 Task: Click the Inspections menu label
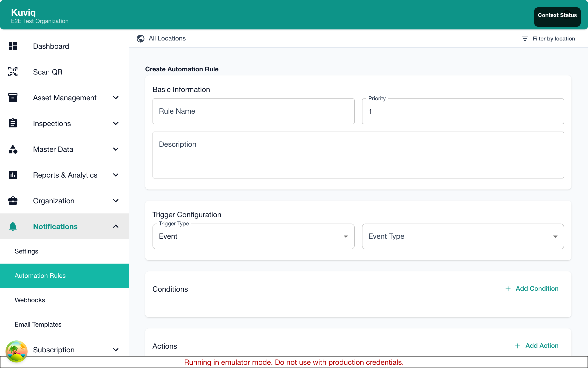[52, 124]
